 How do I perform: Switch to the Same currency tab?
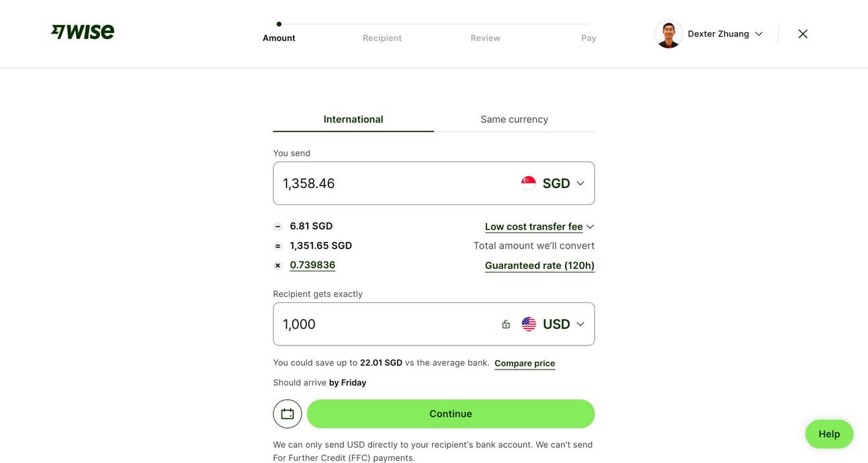514,120
